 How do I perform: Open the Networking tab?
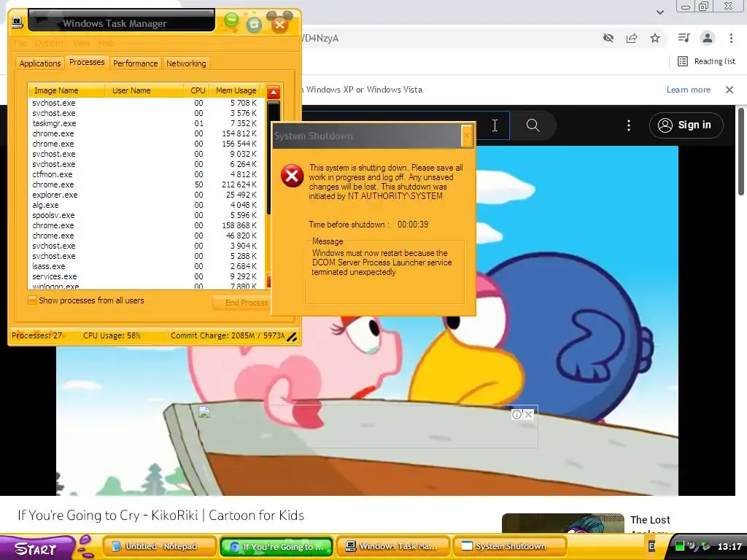186,63
